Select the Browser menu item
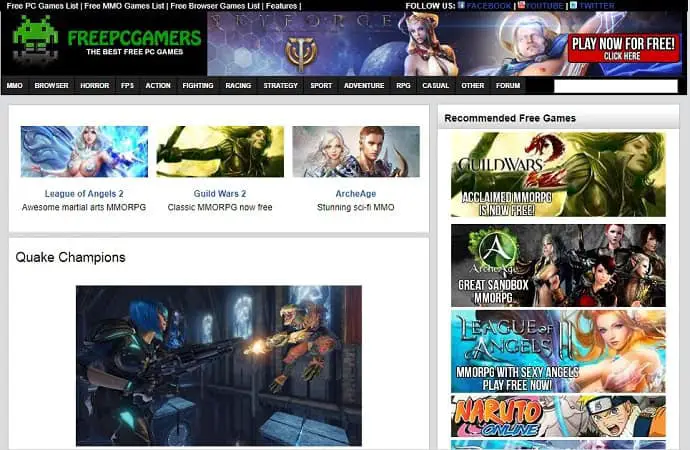This screenshot has height=450, width=690. click(51, 85)
